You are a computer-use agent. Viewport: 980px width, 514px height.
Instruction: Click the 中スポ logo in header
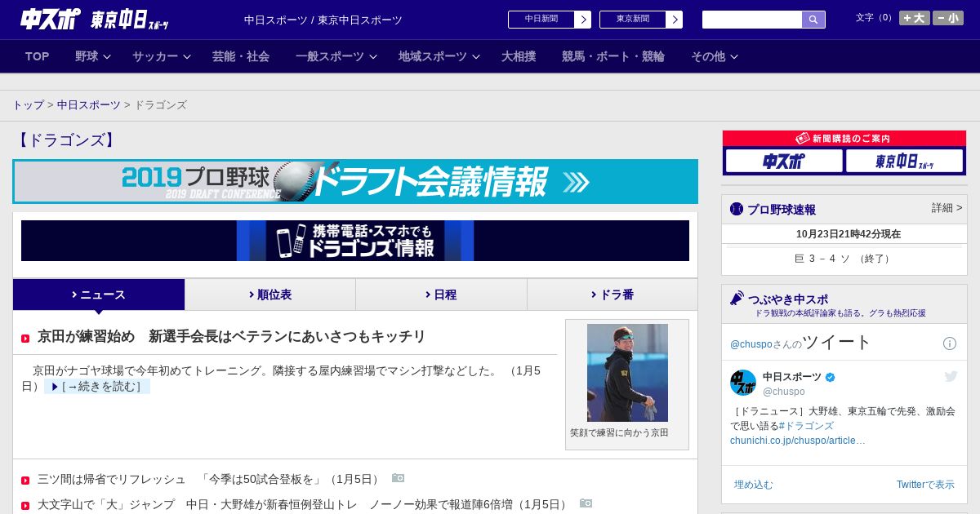(x=51, y=19)
